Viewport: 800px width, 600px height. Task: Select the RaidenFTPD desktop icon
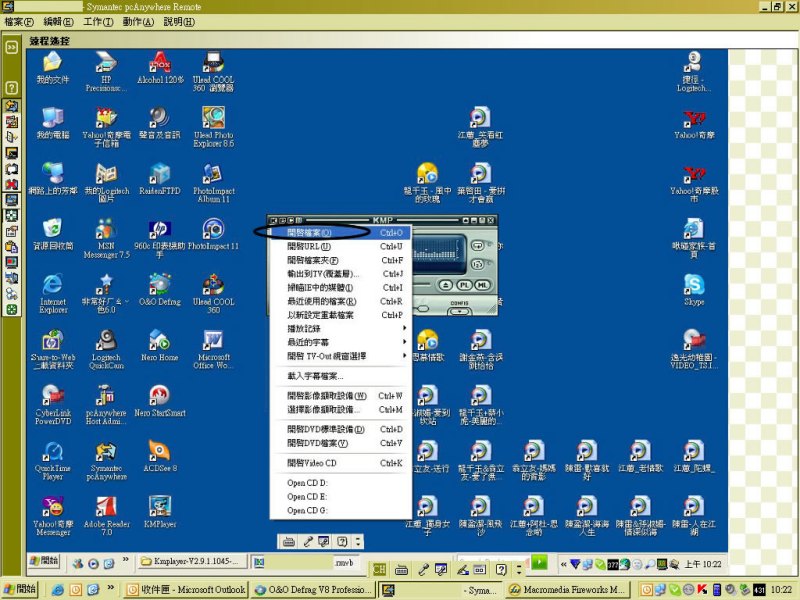click(160, 179)
